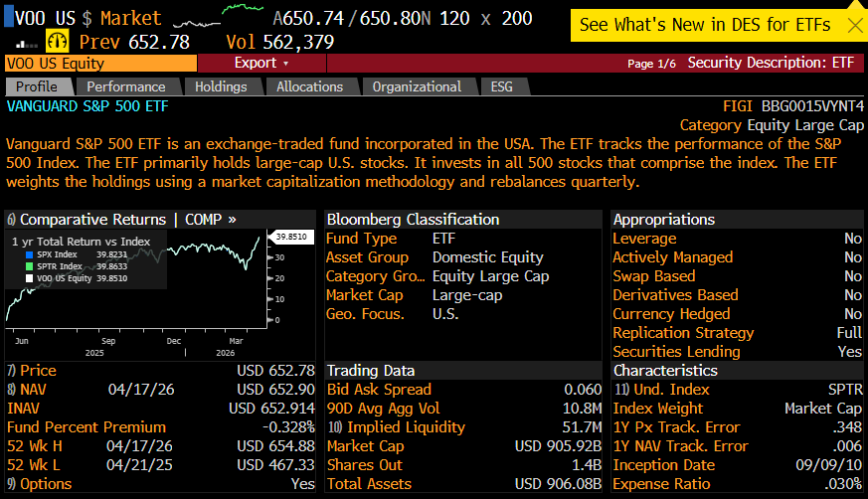Click the Implied Liquidity link

pos(396,427)
